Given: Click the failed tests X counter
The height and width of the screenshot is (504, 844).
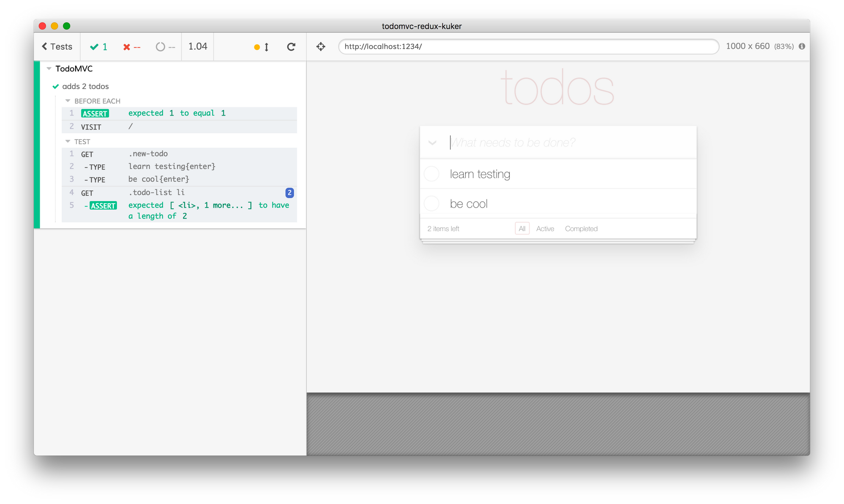Looking at the screenshot, I should pos(132,47).
